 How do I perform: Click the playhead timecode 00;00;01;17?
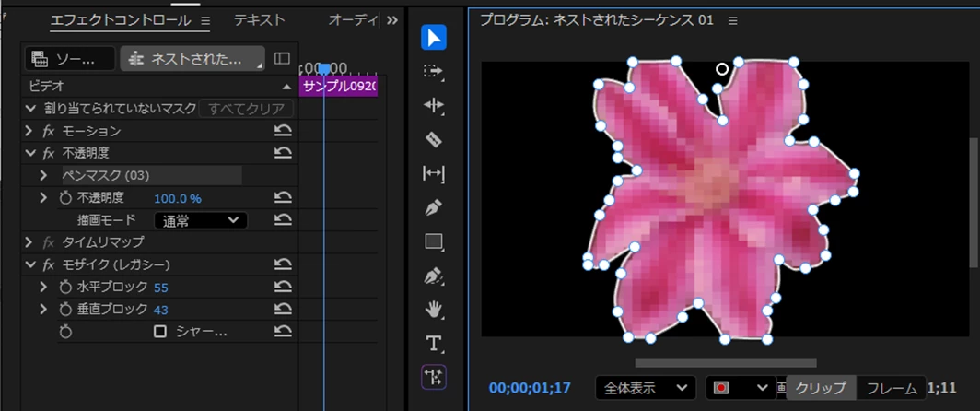530,388
